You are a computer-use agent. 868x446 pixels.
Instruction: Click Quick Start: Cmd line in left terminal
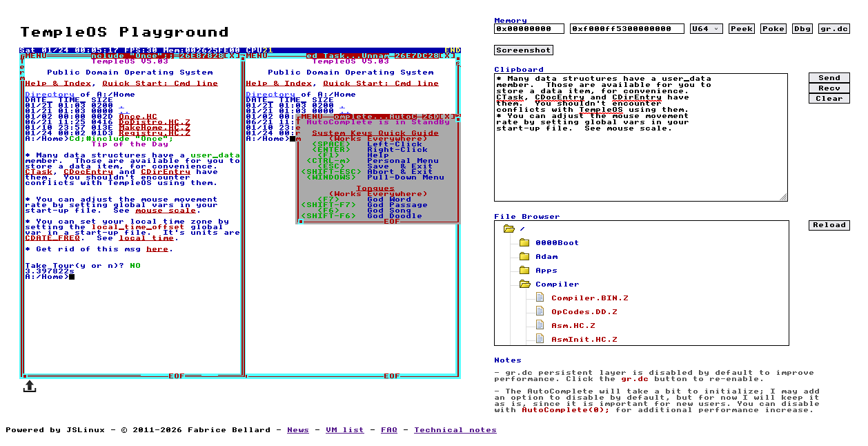pyautogui.click(x=160, y=84)
